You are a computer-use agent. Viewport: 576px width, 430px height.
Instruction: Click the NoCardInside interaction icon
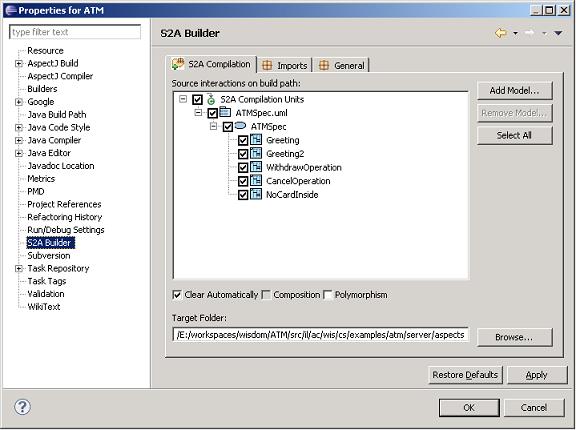256,194
